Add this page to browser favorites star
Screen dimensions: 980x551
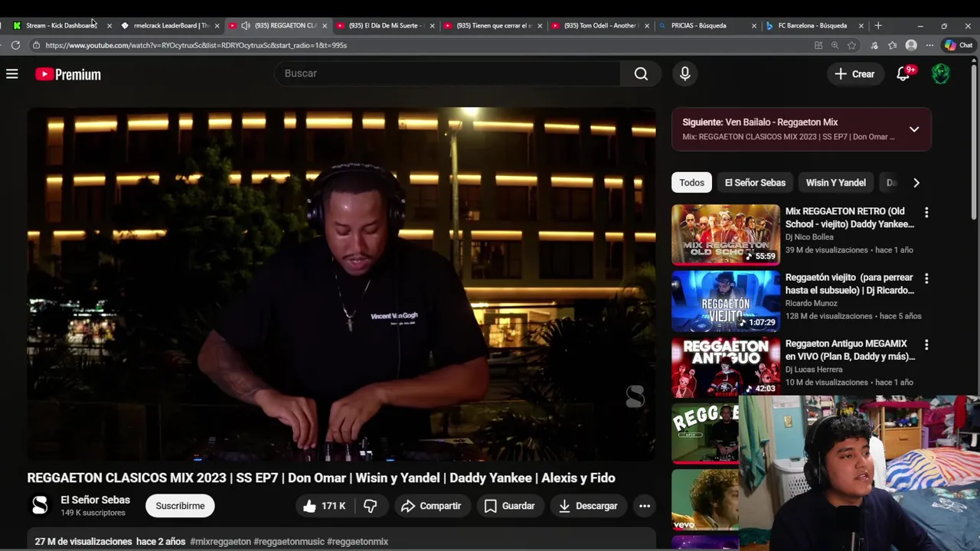pos(851,45)
